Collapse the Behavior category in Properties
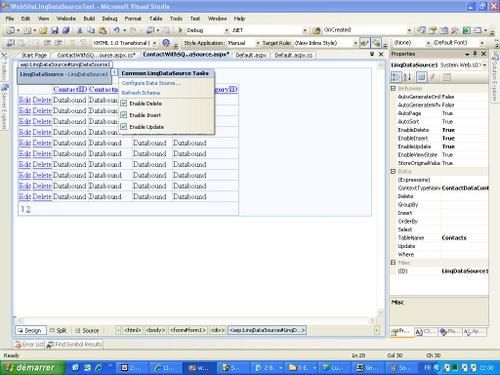This screenshot has width=500, height=375. 393,88
